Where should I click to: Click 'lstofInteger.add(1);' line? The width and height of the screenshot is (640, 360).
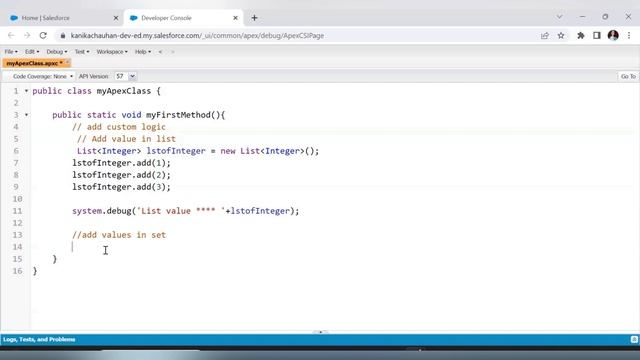(121, 163)
